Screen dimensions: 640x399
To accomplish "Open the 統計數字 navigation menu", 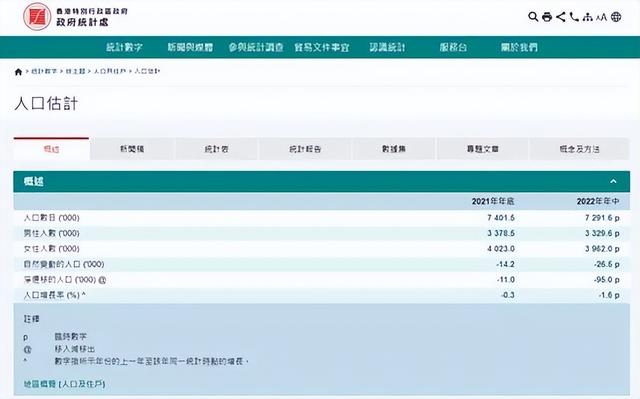I will point(124,47).
